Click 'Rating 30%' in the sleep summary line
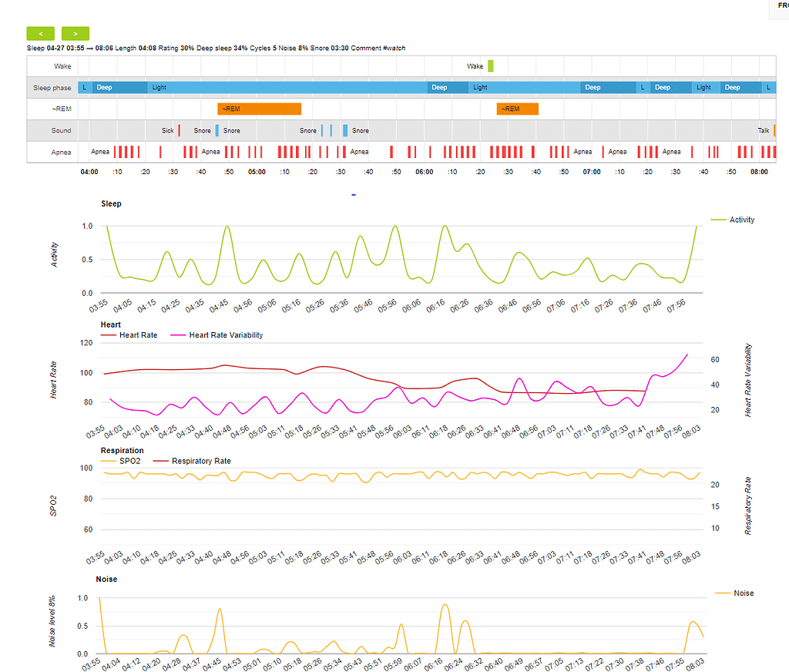This screenshot has width=789, height=672. (x=176, y=49)
